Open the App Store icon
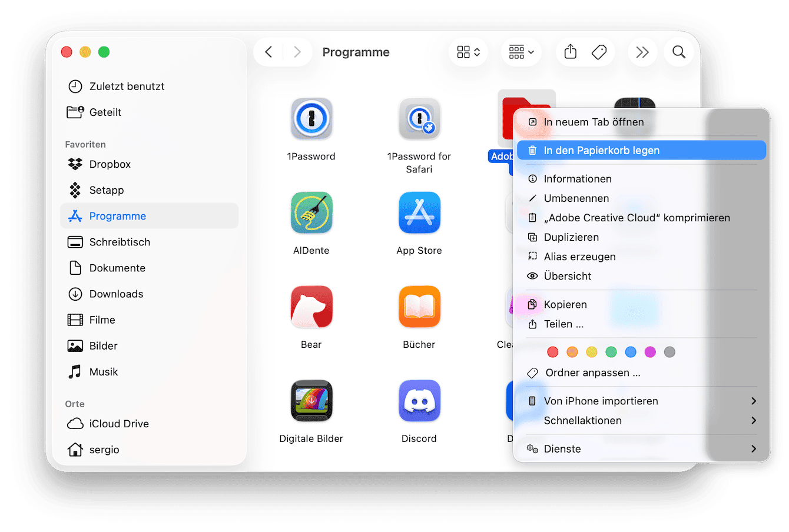789x532 pixels. click(x=419, y=213)
